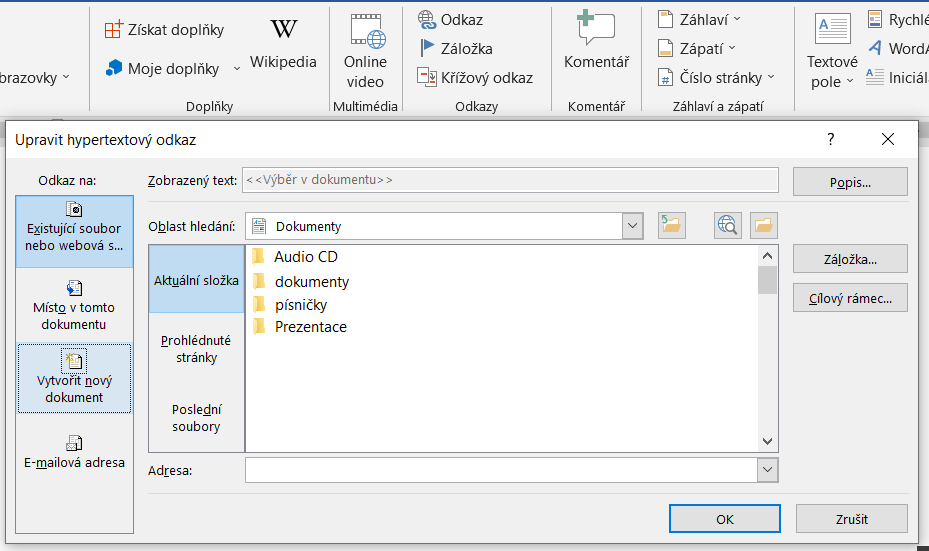Click the Wikipedia add-in icon

click(283, 30)
